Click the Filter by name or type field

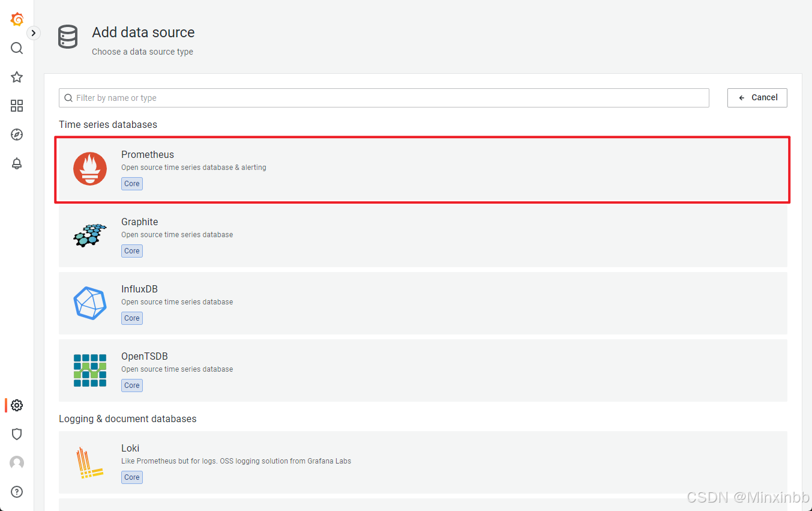coord(384,98)
